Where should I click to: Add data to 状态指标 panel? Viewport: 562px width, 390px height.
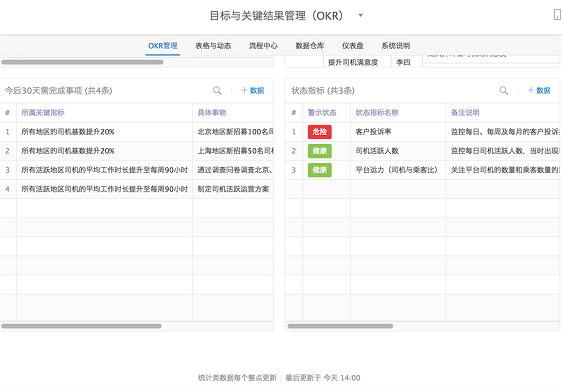point(539,90)
